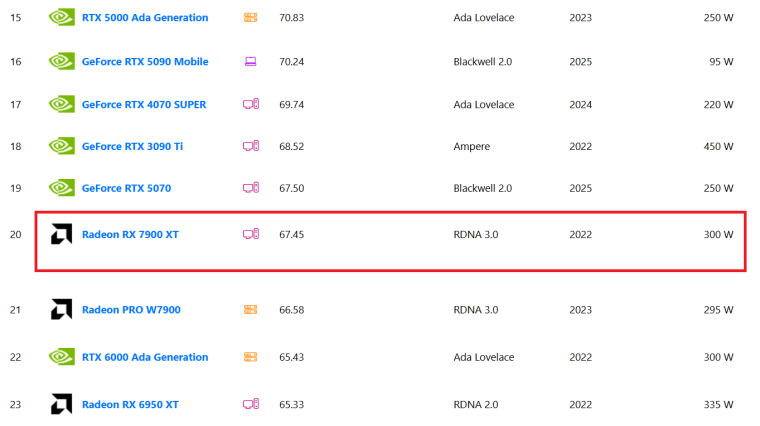
Task: Select the score value 70.83
Action: tap(292, 18)
